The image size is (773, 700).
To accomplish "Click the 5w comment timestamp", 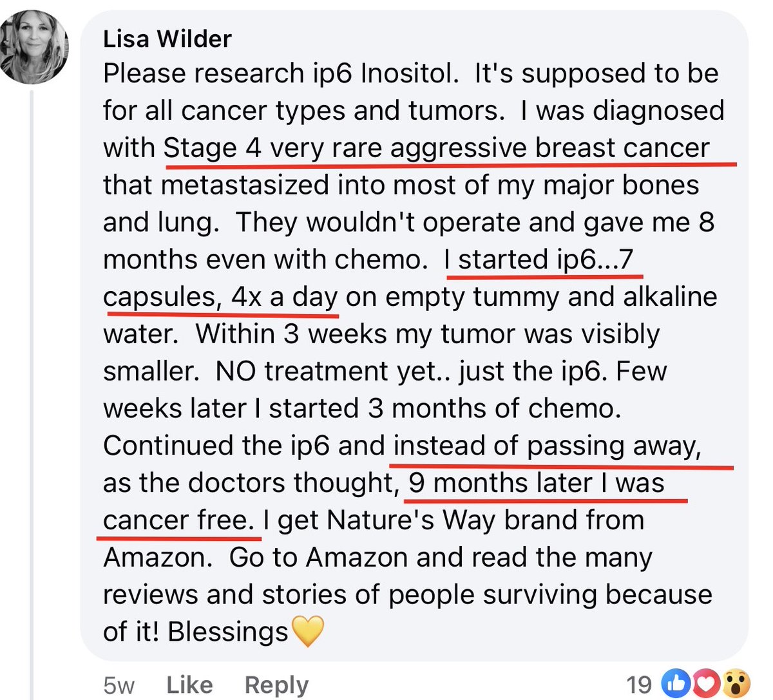I will pos(119,685).
